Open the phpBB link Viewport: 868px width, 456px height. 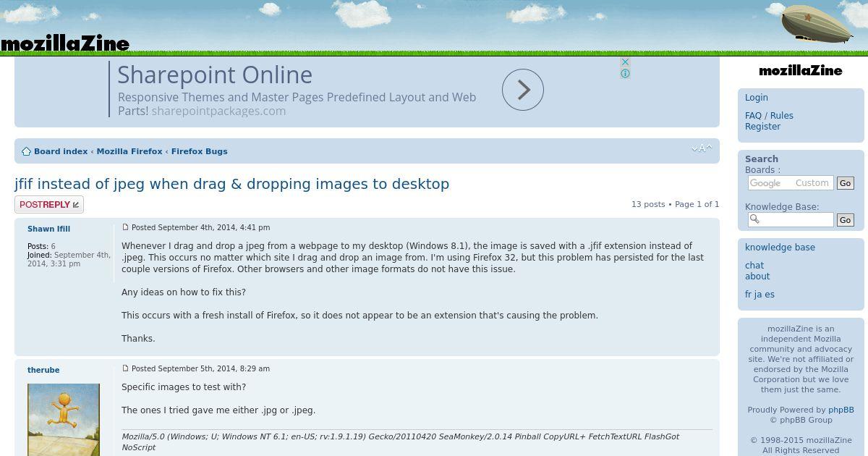pos(841,410)
